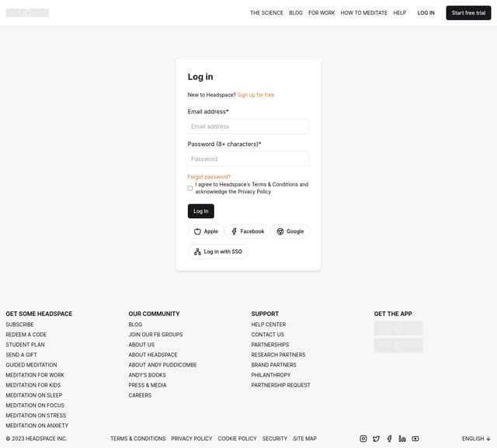Open Security bottom link
This screenshot has height=448, width=497.
tap(274, 439)
